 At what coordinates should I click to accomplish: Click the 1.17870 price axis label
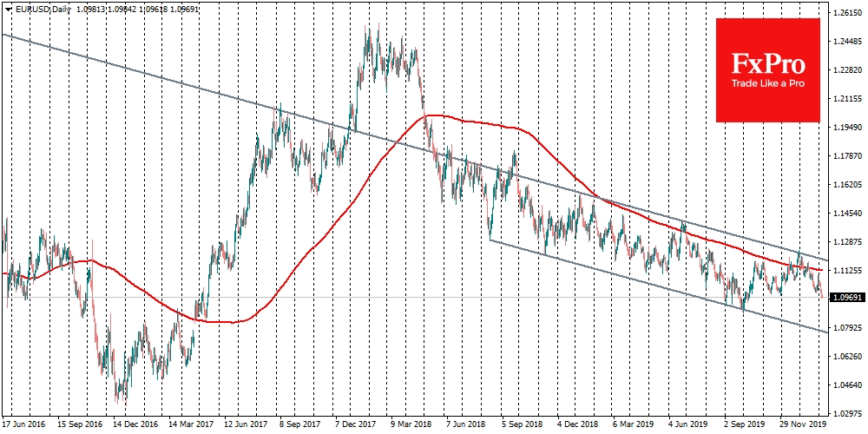(849, 156)
